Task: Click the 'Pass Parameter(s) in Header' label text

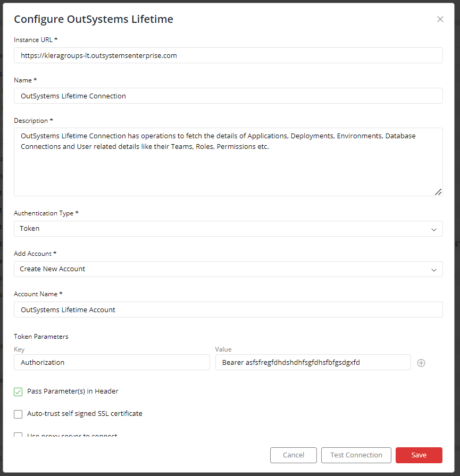Action: [72, 391]
